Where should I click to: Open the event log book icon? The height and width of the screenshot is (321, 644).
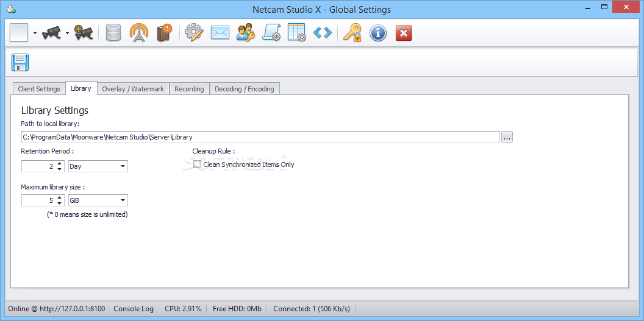(164, 33)
